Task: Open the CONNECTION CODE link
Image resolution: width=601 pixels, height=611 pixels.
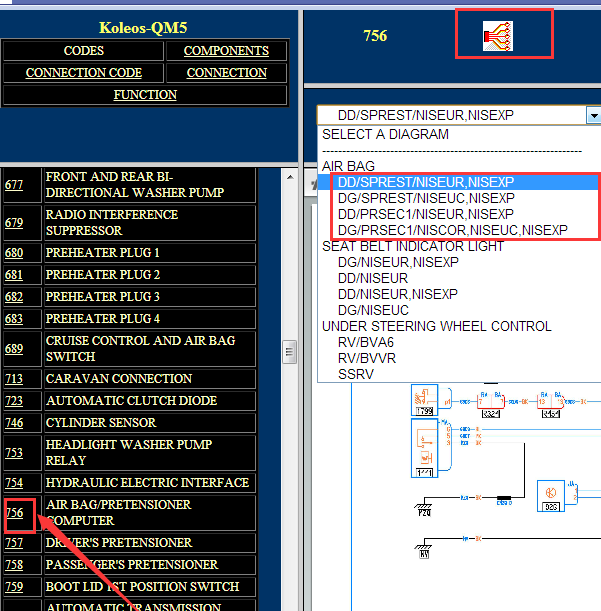Action: 84,73
